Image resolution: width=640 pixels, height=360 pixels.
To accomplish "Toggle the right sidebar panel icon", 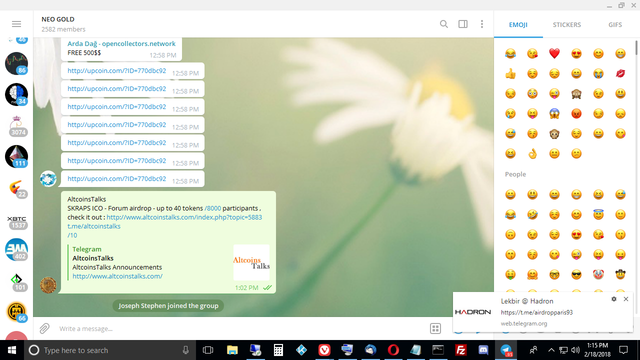I will pos(463,24).
